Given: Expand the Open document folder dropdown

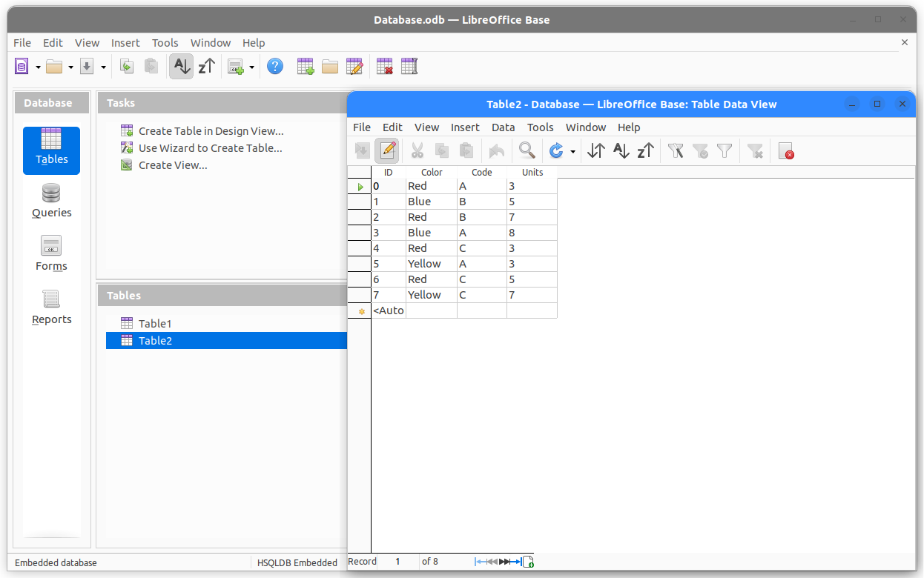Looking at the screenshot, I should pyautogui.click(x=70, y=67).
